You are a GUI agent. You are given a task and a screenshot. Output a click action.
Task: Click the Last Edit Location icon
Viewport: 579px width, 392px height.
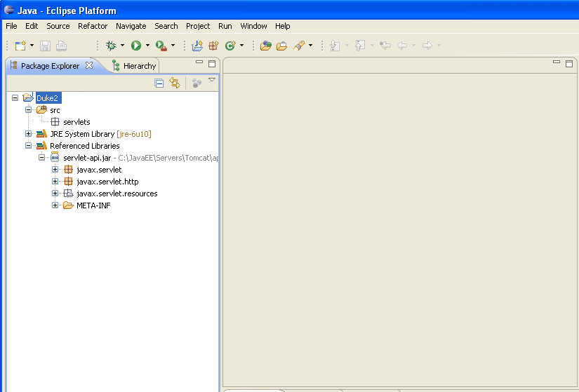tap(385, 46)
